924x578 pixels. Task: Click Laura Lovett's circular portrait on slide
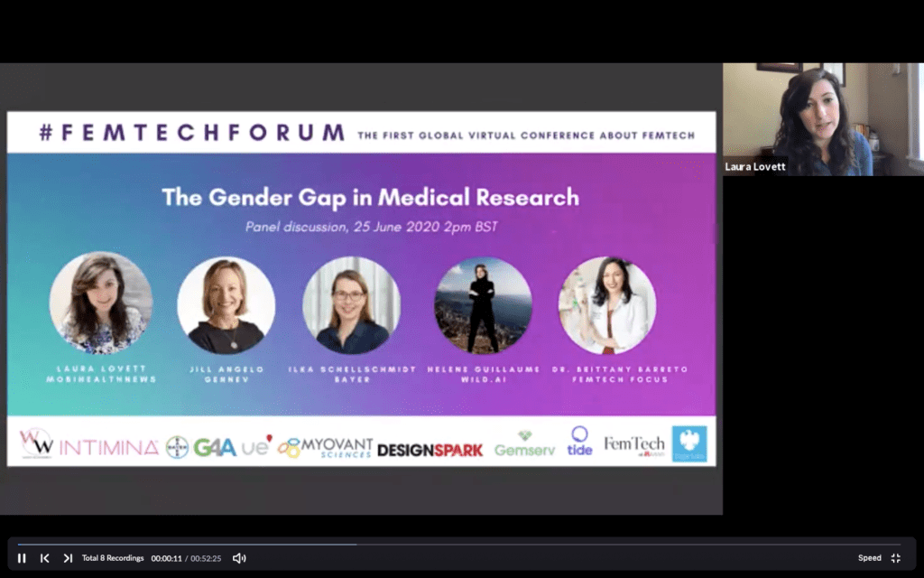pyautogui.click(x=101, y=303)
